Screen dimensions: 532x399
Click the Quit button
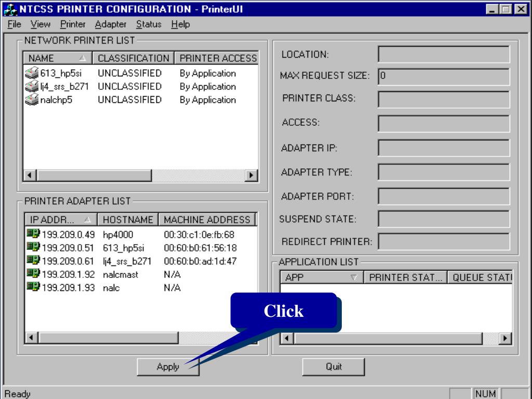coord(334,367)
